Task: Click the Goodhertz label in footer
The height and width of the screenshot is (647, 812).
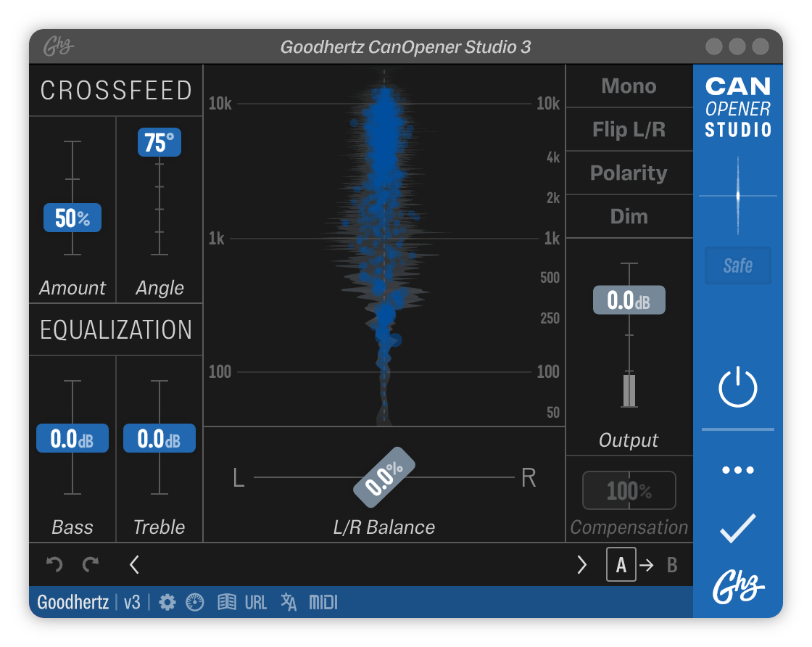Action: click(x=73, y=603)
